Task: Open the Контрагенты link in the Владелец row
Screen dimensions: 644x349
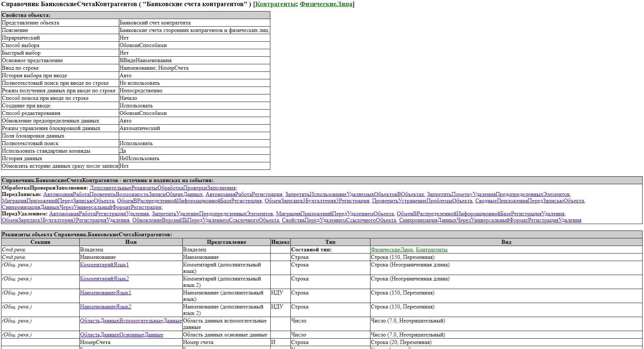Action: pos(431,250)
